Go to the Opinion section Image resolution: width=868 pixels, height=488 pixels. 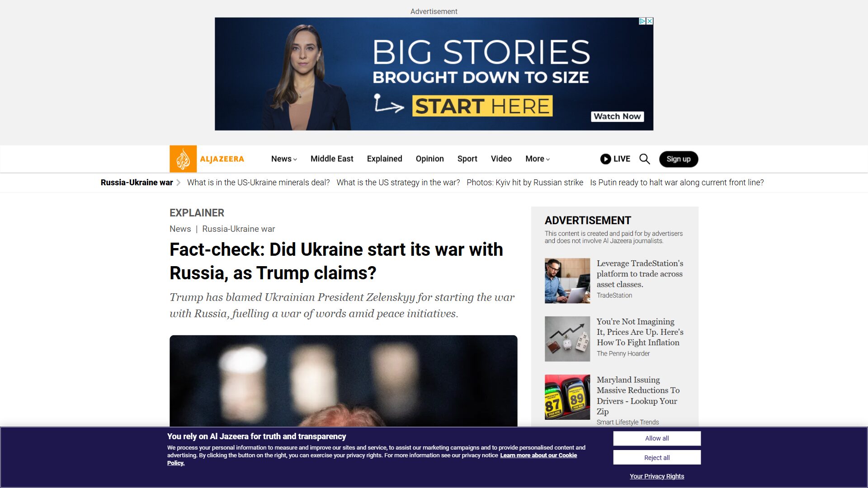(x=429, y=159)
